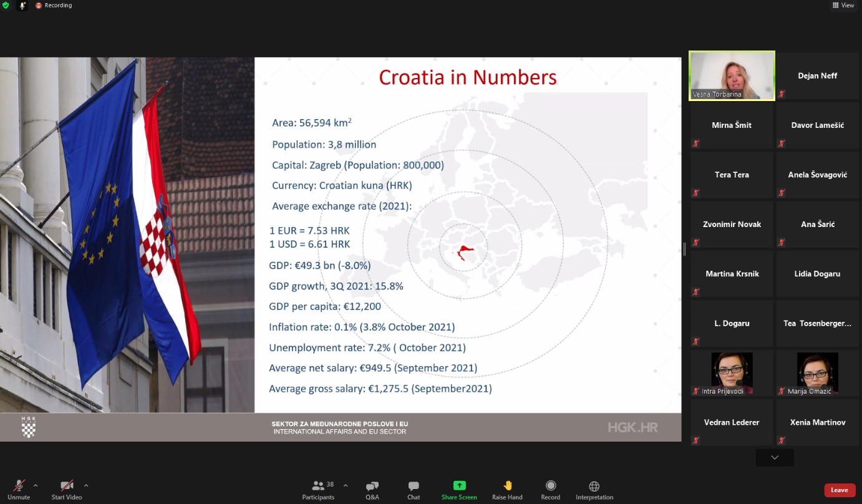This screenshot has width=862, height=504.
Task: Select Marija Omazić's video tile
Action: (817, 373)
